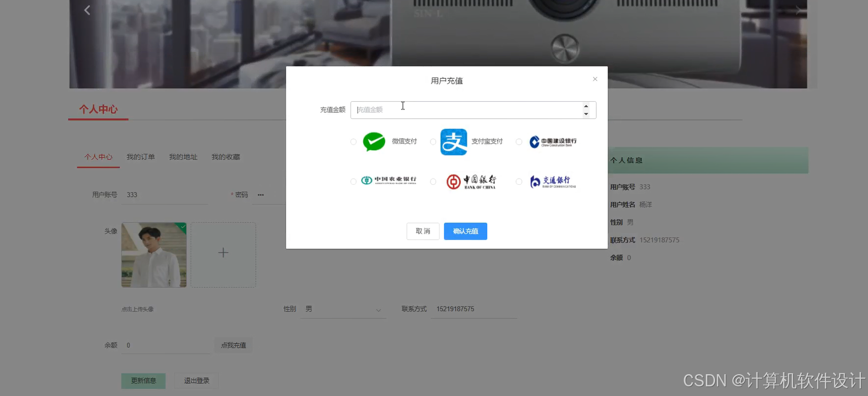Click the 密码 password field
The width and height of the screenshot is (868, 396).
coord(269,195)
